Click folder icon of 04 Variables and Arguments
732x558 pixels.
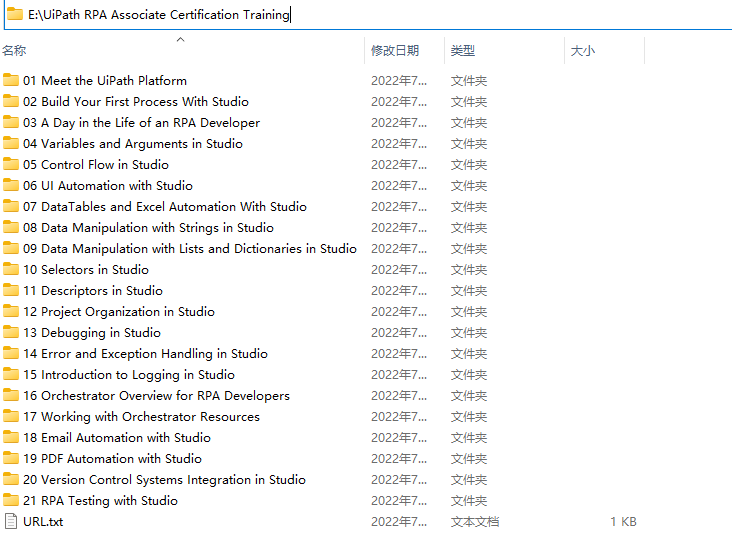(11, 143)
